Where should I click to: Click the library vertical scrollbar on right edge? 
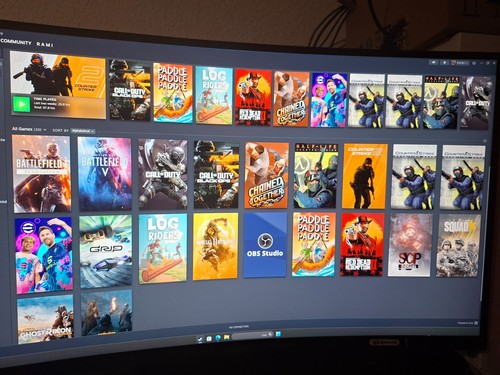click(486, 233)
